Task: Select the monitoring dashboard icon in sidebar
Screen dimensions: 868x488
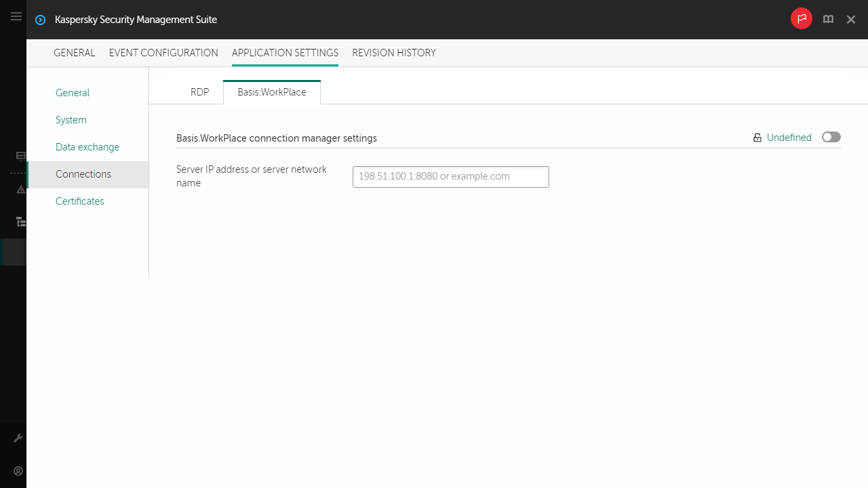Action: 20,156
